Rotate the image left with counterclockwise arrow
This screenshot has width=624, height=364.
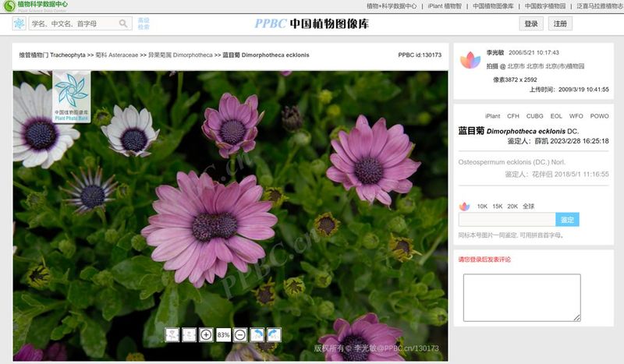tap(257, 335)
